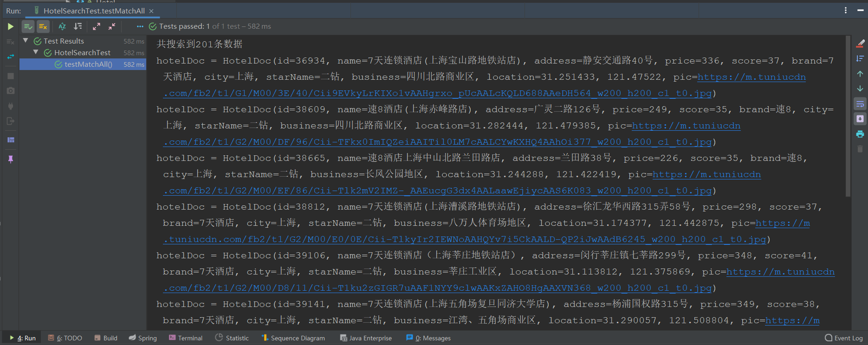Open the Sequence Diagram tool window
The width and height of the screenshot is (868, 345).
[293, 338]
